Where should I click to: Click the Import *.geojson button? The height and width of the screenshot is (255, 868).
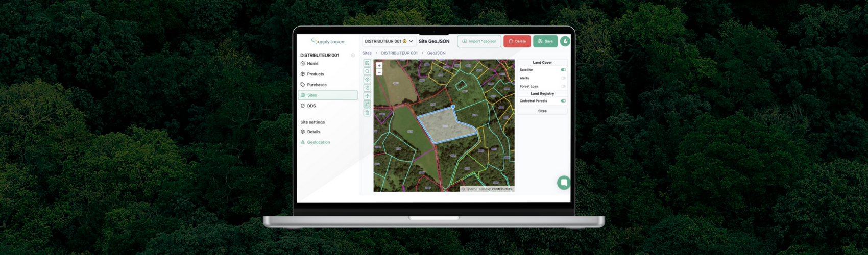pyautogui.click(x=479, y=41)
